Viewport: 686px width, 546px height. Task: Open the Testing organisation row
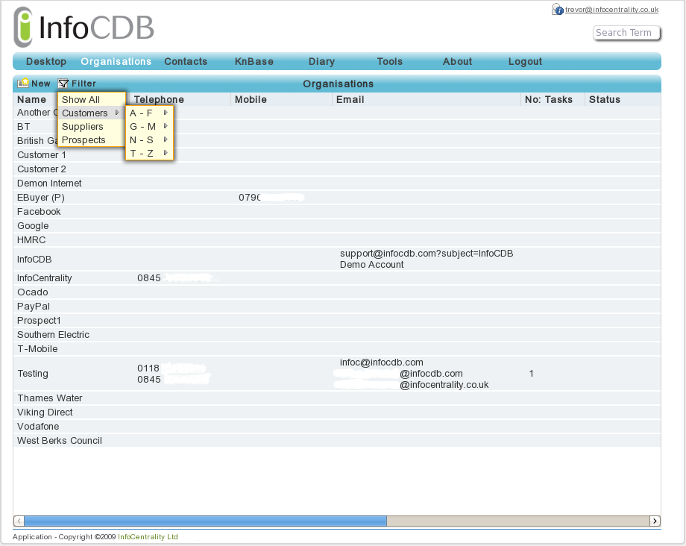pyautogui.click(x=337, y=374)
